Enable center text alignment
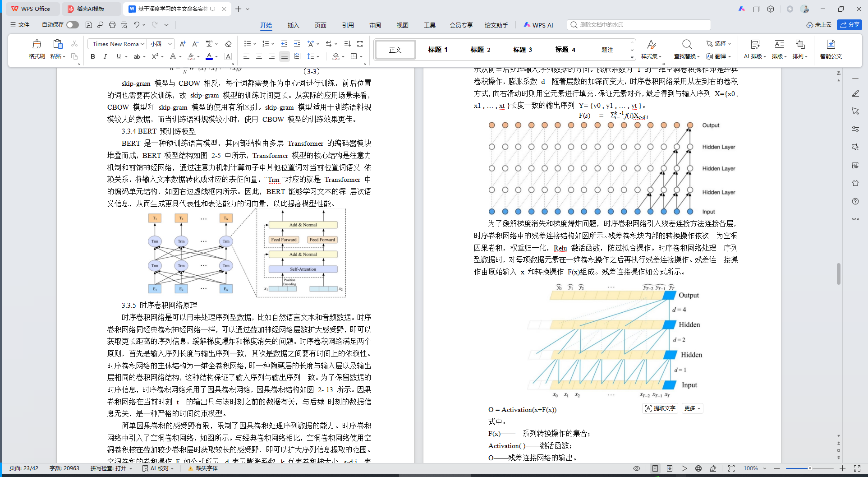868x477 pixels. [x=259, y=56]
